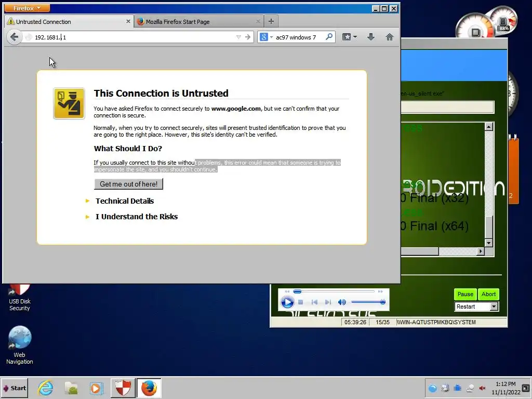This screenshot has width=532, height=399.
Task: Click the Firefox taskbar icon
Action: click(149, 388)
